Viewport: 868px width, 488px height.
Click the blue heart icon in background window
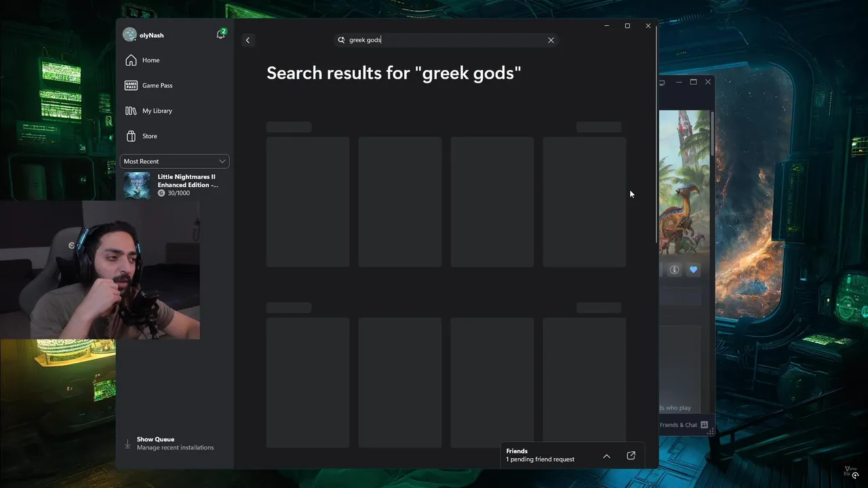[x=693, y=270]
